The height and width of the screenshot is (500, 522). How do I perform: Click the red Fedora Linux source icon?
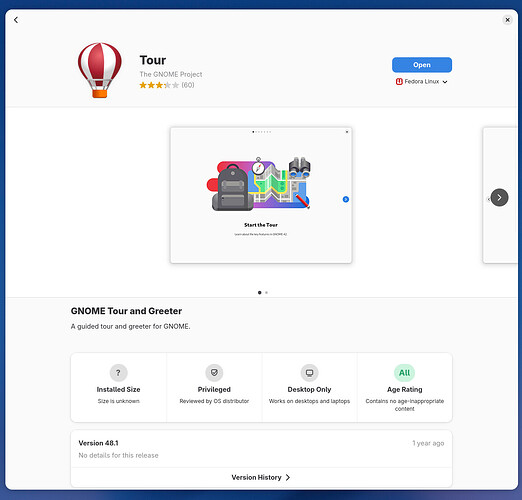(x=399, y=82)
